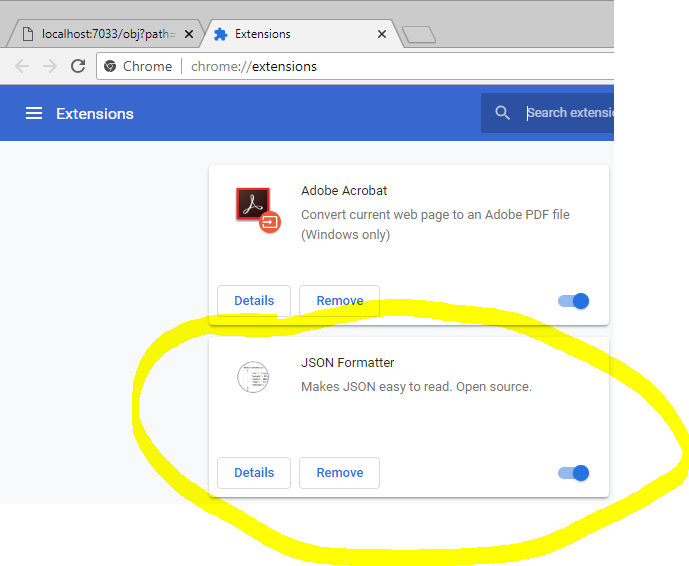Image resolution: width=689 pixels, height=566 pixels.
Task: Open the Extensions hamburger menu
Action: click(34, 113)
